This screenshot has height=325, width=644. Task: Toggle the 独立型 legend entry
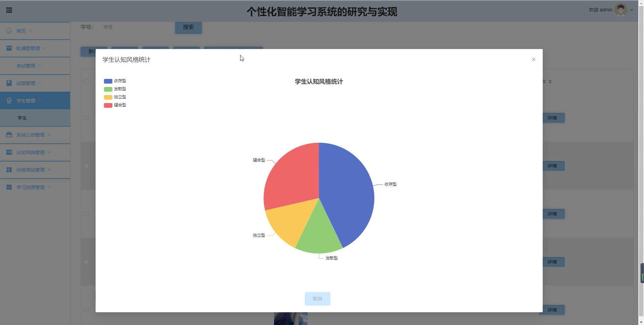(x=115, y=97)
